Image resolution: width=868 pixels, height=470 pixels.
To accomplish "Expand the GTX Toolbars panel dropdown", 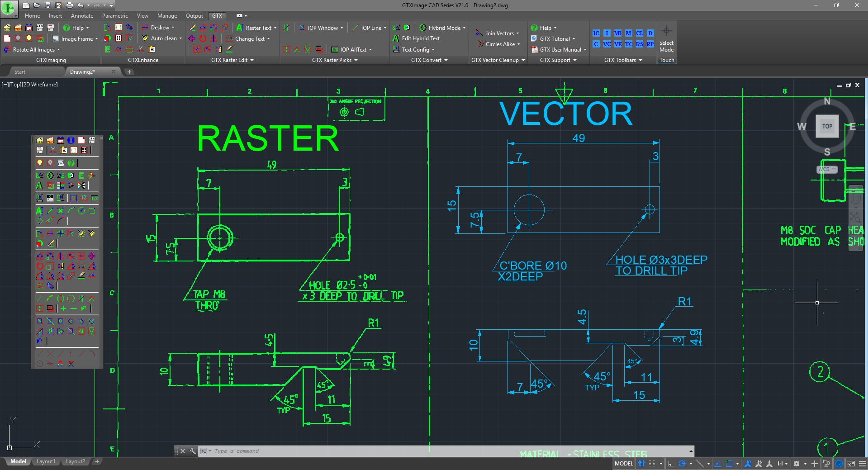I will click(640, 60).
